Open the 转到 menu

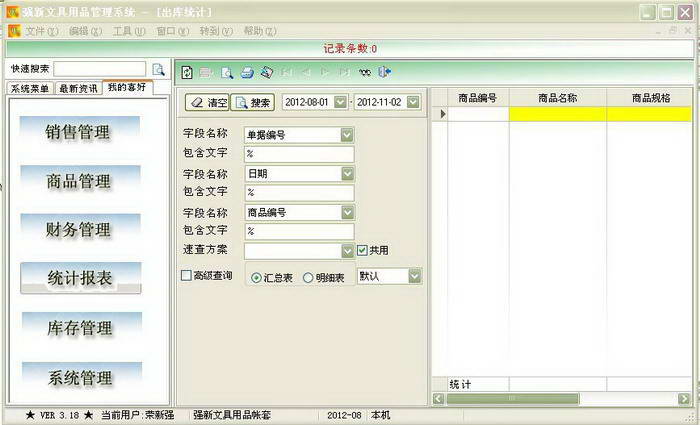pos(216,31)
